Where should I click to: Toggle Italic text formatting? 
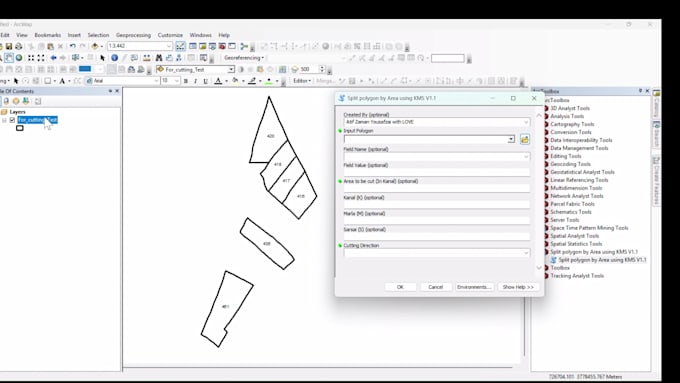click(195, 81)
